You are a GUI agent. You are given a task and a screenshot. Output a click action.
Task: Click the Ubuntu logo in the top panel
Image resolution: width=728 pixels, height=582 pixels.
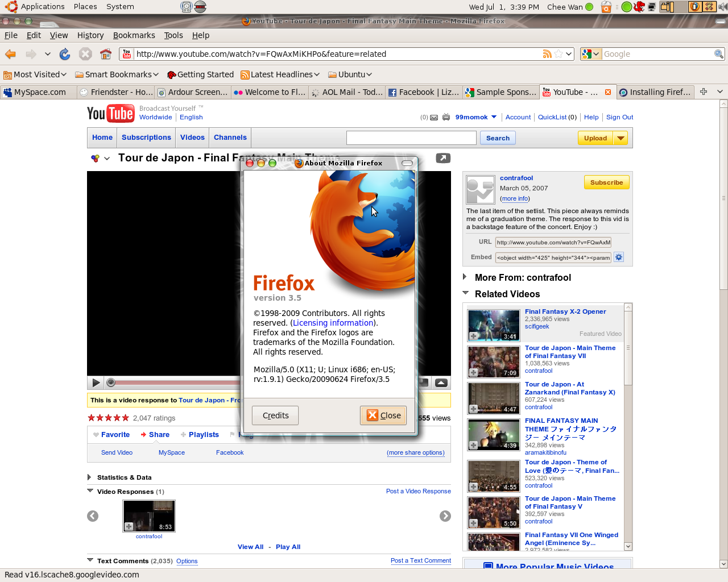pos(11,7)
